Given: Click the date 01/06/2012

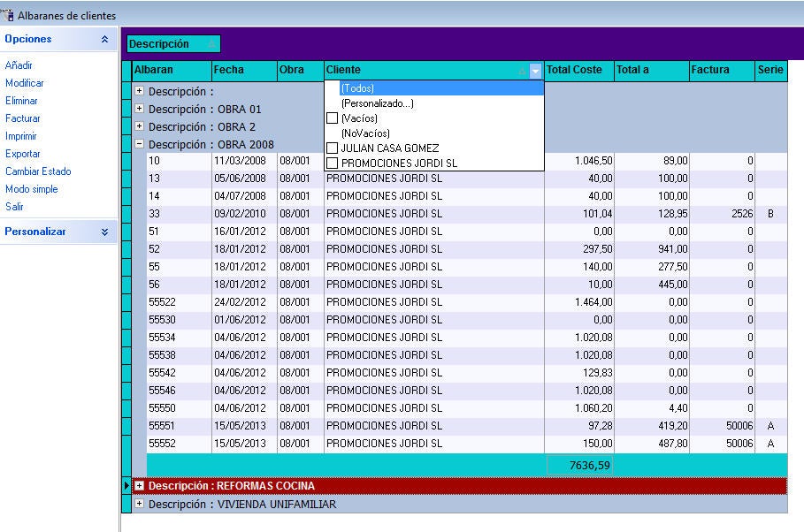Looking at the screenshot, I should tap(240, 320).
